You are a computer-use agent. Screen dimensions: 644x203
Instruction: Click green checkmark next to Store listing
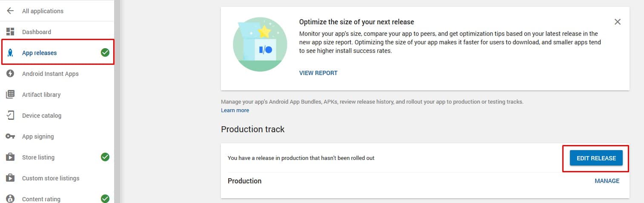[x=105, y=157]
